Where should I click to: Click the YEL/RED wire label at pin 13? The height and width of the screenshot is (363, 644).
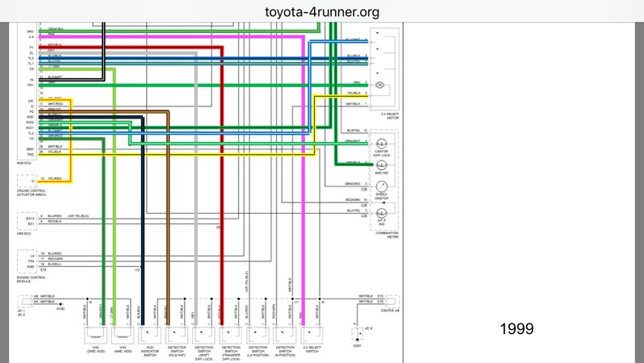coord(55,178)
